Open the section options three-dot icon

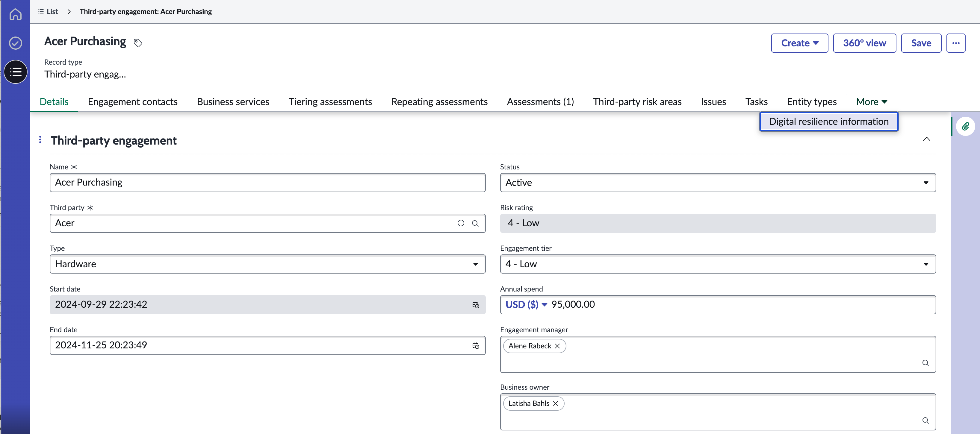pyautogui.click(x=40, y=139)
